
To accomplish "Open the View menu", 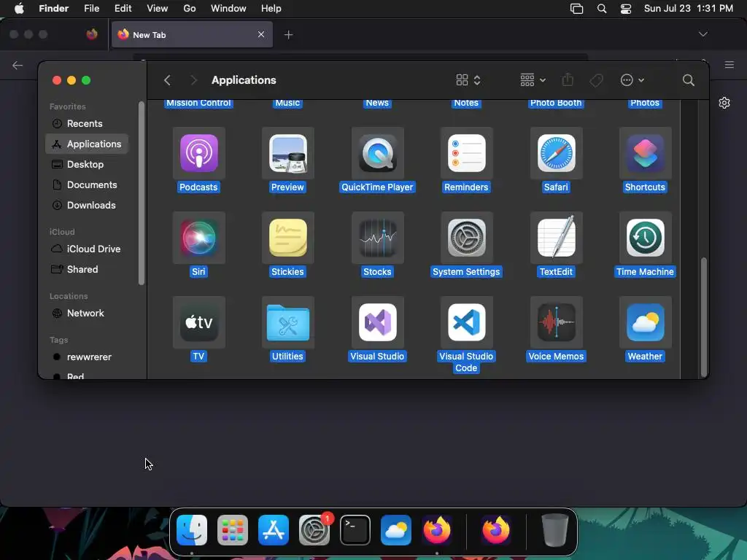I will coord(158,9).
